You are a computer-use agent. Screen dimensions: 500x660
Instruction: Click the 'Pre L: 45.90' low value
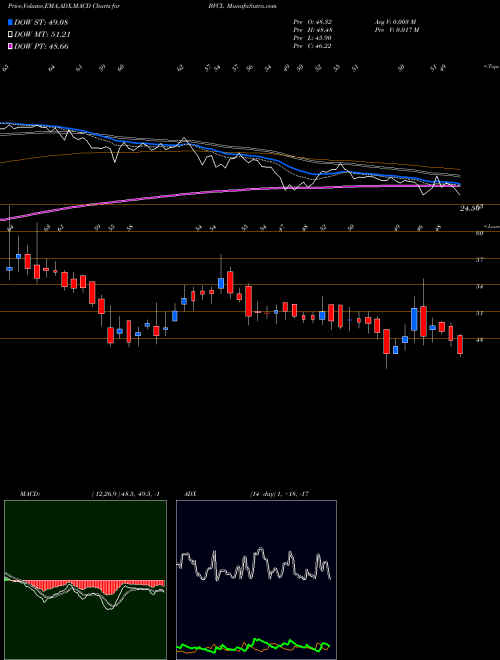(313, 38)
